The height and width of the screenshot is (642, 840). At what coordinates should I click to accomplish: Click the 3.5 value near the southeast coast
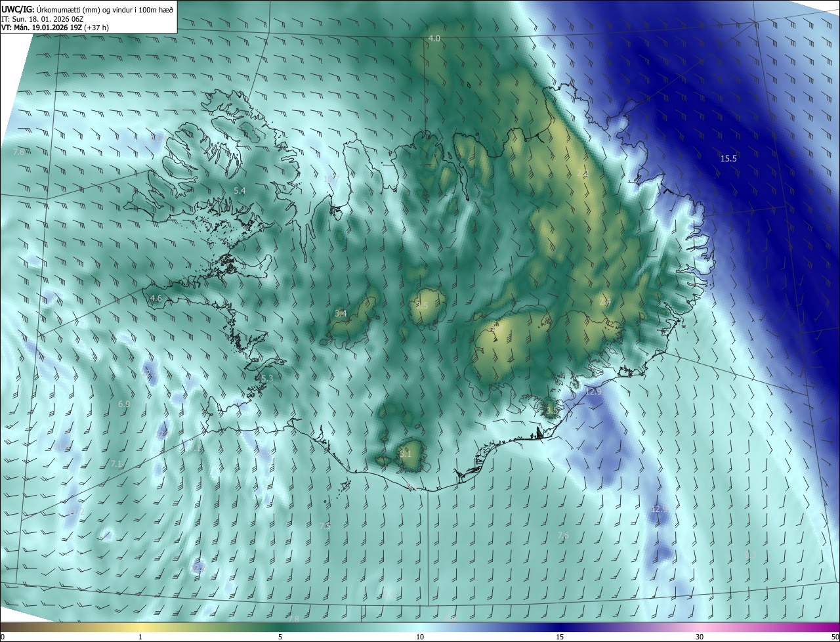tap(551, 410)
